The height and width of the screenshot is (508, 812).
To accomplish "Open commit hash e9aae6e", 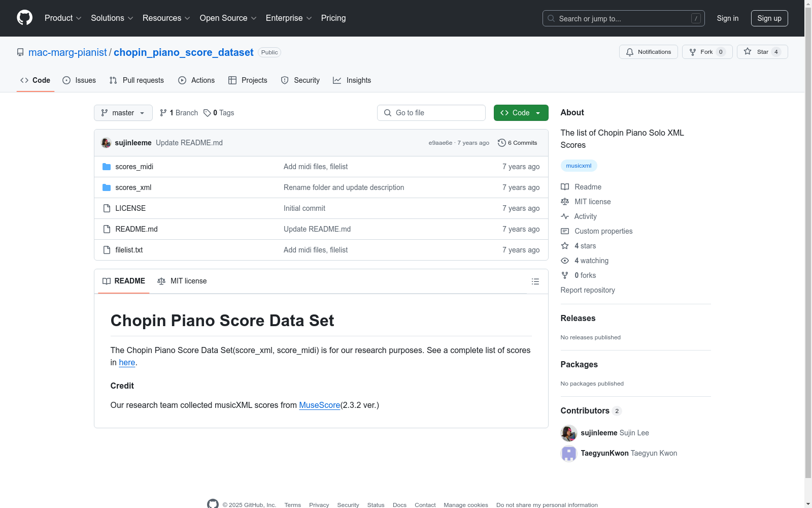I will click(441, 143).
